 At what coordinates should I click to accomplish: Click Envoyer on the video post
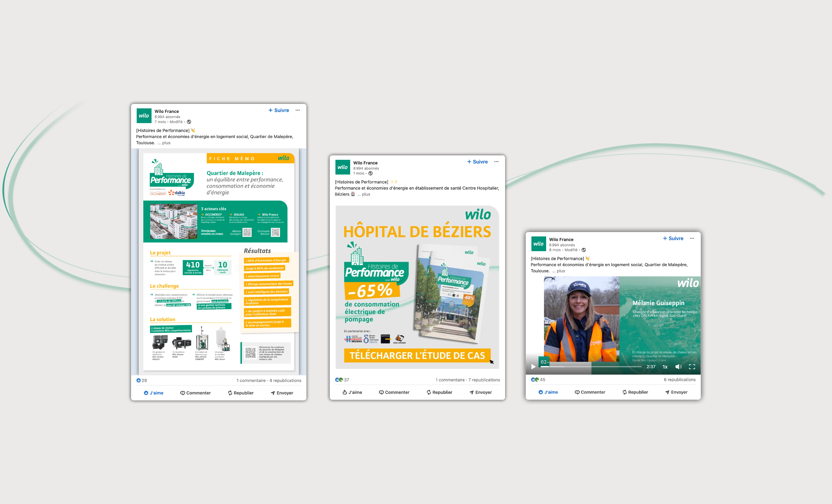[x=676, y=392]
